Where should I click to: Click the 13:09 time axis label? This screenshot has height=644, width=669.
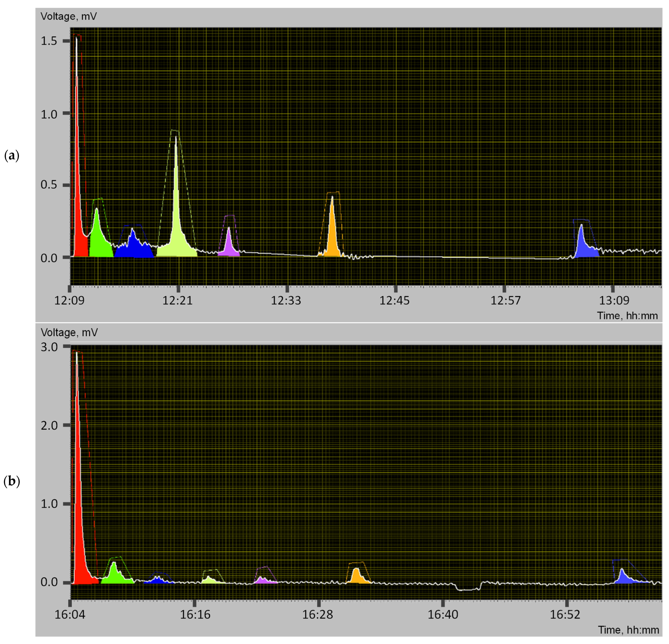tap(614, 300)
